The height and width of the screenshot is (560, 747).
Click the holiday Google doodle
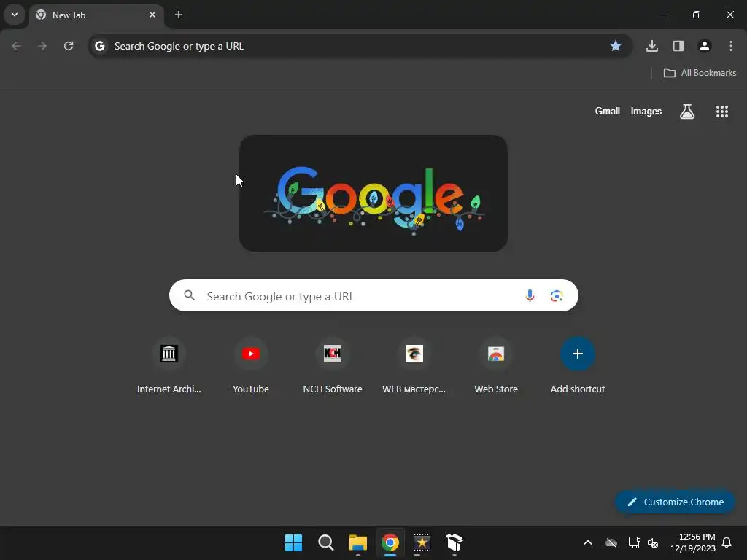(373, 193)
